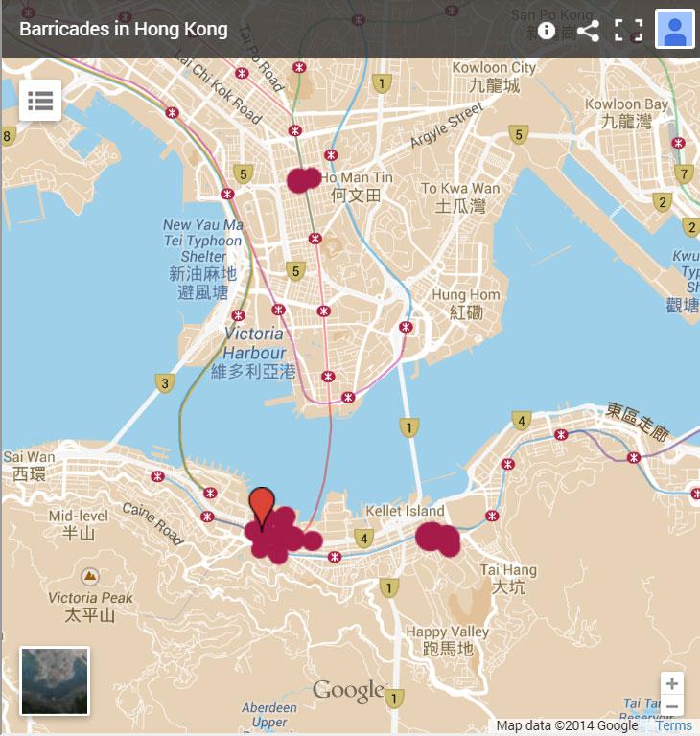Viewport: 700px width, 736px height.
Task: View the map in full screen
Action: (x=629, y=31)
